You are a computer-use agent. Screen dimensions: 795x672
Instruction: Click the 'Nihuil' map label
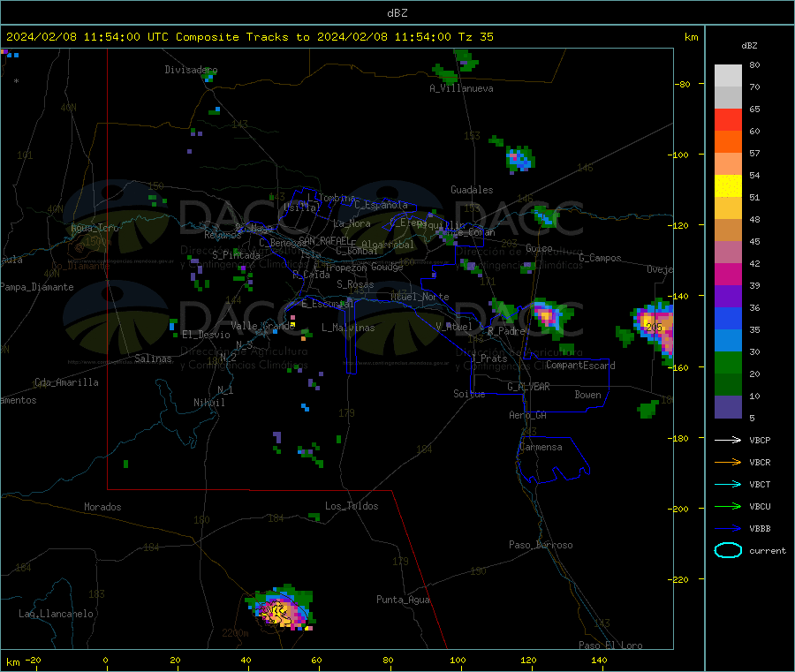point(208,403)
